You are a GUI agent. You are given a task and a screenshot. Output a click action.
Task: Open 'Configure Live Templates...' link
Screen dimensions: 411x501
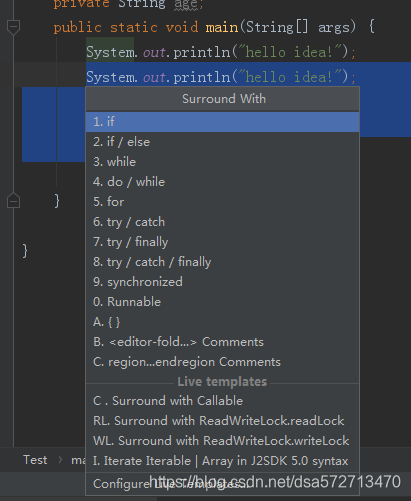(x=222, y=484)
